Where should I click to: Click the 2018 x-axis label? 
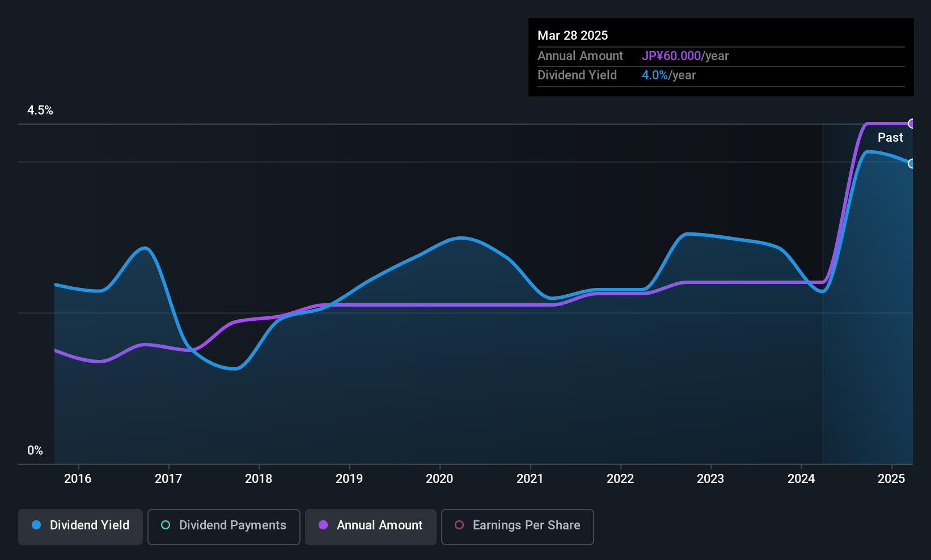click(x=259, y=478)
